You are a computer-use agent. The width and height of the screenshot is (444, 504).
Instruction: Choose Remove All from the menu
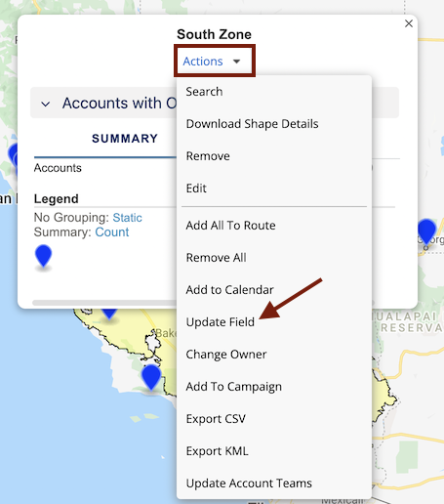216,258
